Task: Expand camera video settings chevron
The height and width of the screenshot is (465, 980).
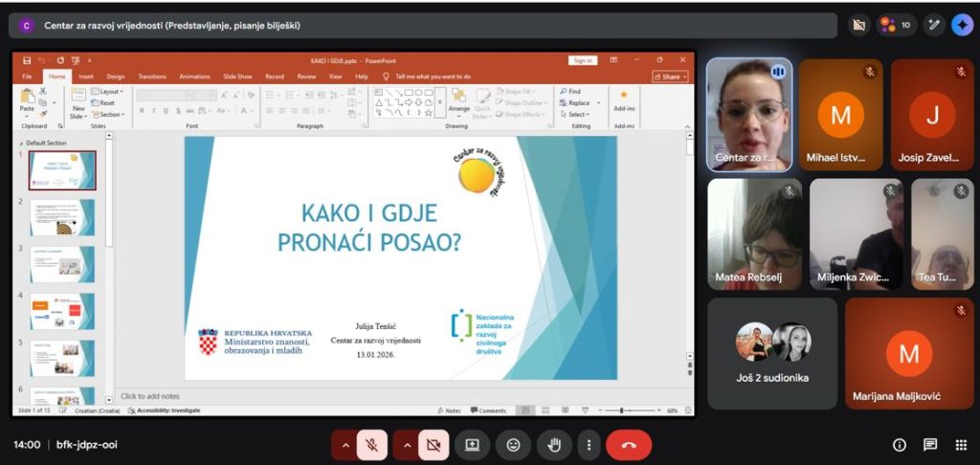Action: point(406,445)
